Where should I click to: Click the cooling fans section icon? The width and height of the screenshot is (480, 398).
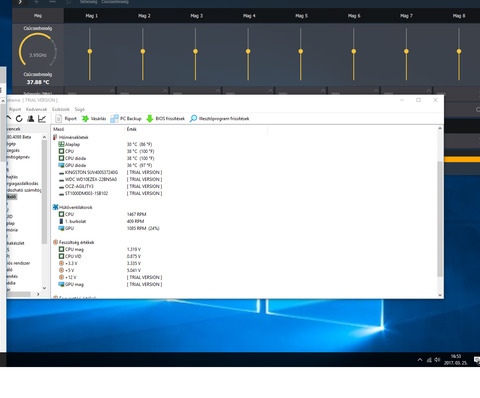click(56, 207)
